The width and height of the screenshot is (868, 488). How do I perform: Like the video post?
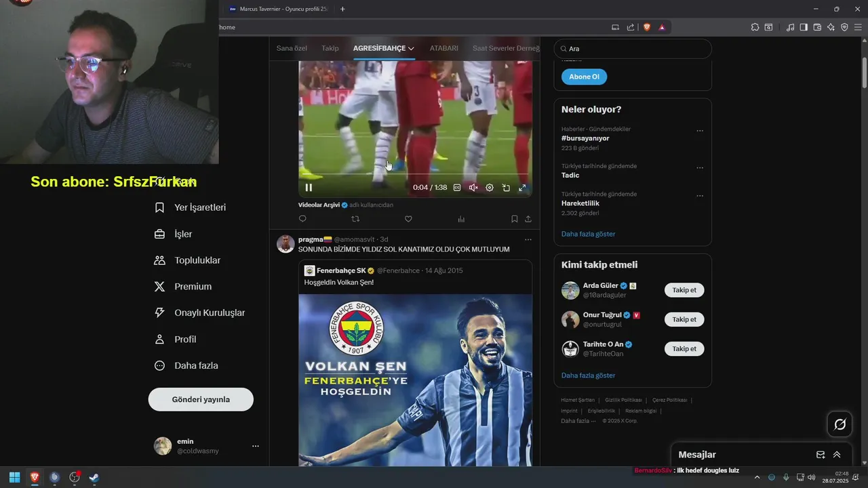point(408,219)
